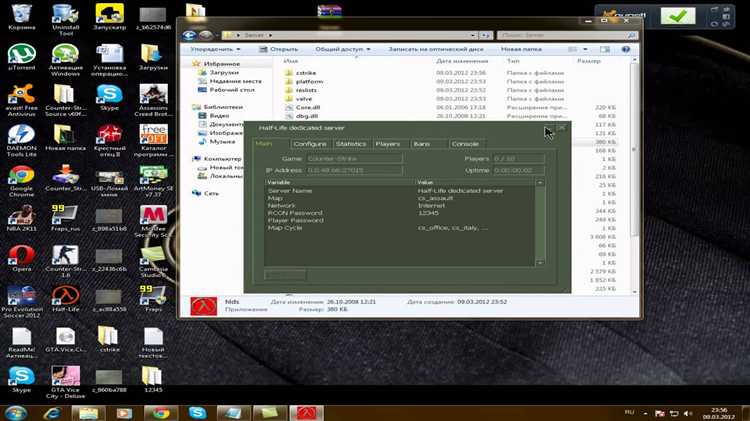Open the uTorrent desktop shortcut

point(22,56)
